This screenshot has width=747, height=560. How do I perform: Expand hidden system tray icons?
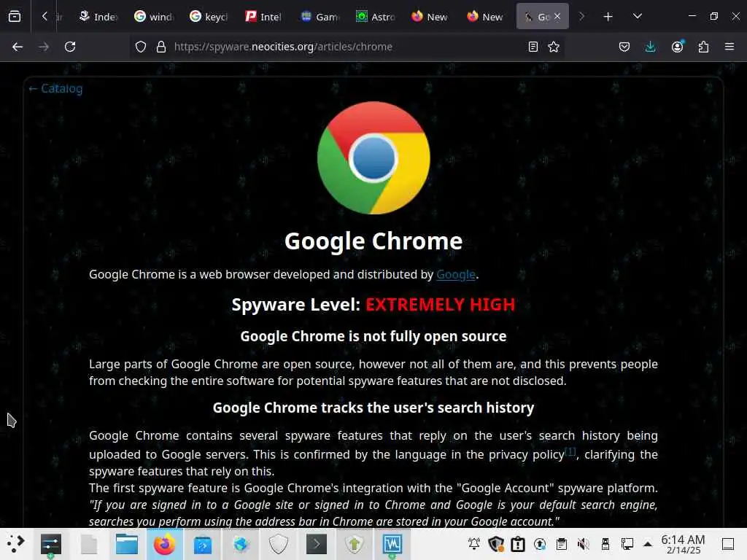point(648,544)
